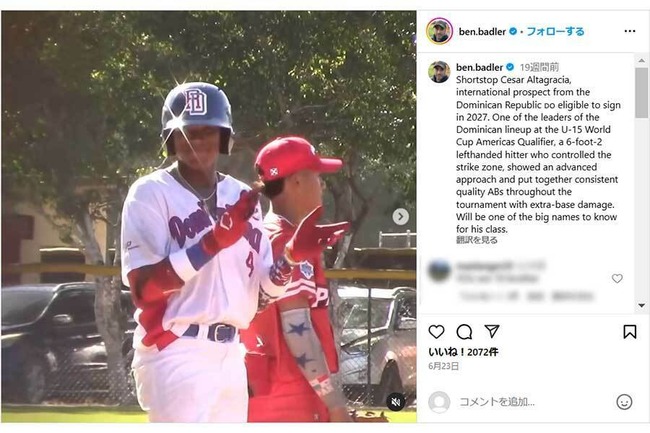Unmute the video using the speaker toggle
This screenshot has height=433, width=650.
pyautogui.click(x=396, y=402)
